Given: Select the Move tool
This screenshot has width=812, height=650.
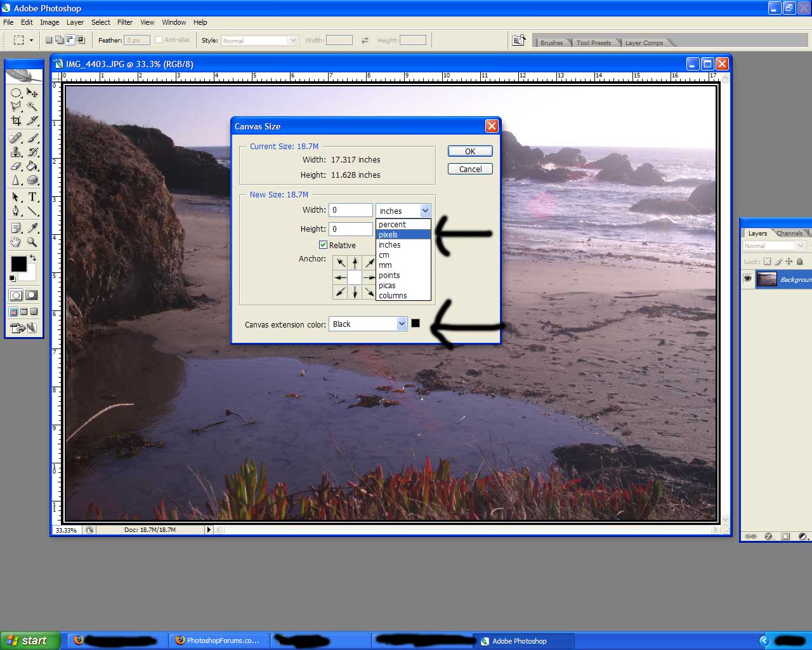Looking at the screenshot, I should 33,93.
